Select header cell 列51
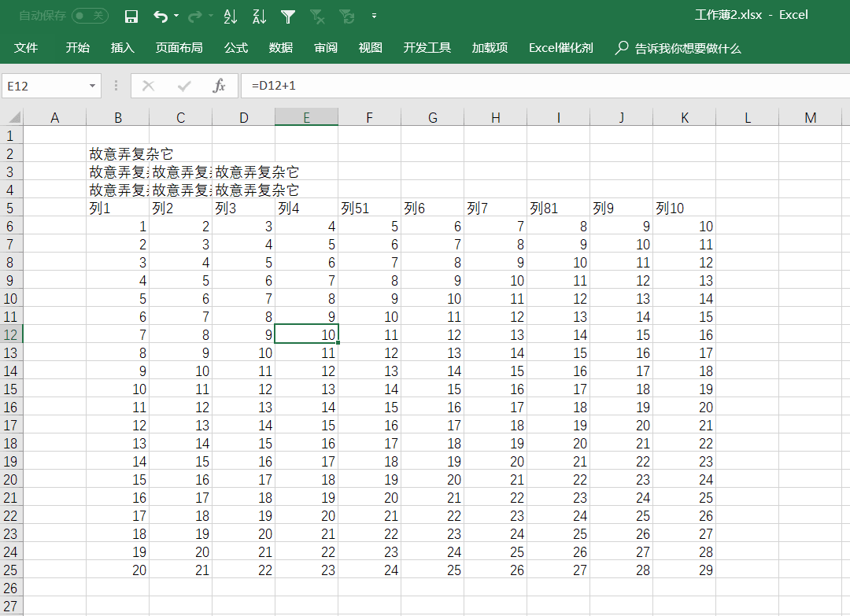 click(370, 208)
